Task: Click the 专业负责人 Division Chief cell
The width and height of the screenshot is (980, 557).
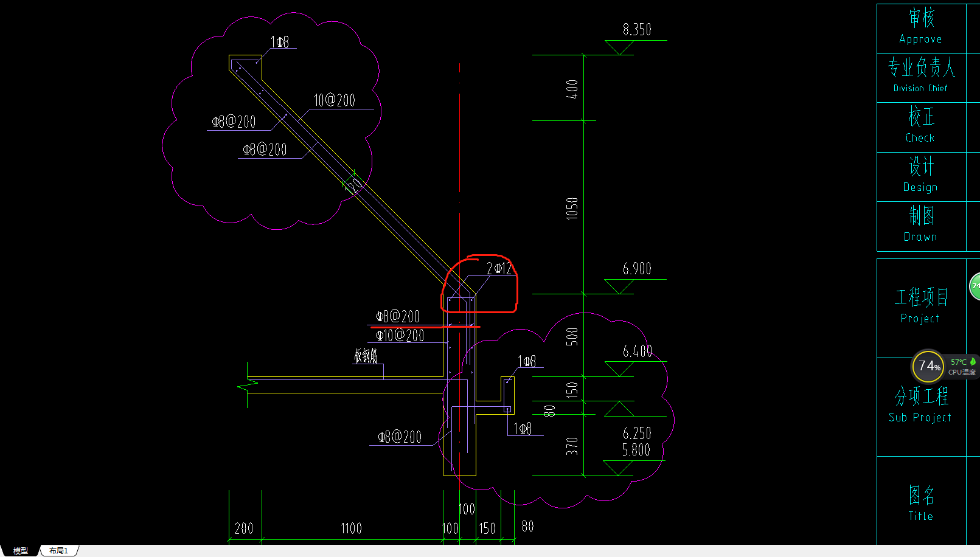Action: coord(921,77)
